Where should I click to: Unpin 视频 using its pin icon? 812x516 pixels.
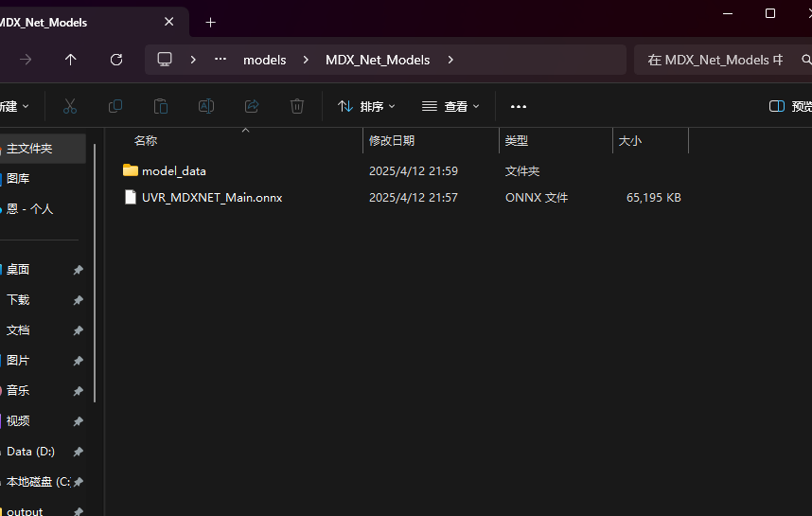(x=79, y=421)
